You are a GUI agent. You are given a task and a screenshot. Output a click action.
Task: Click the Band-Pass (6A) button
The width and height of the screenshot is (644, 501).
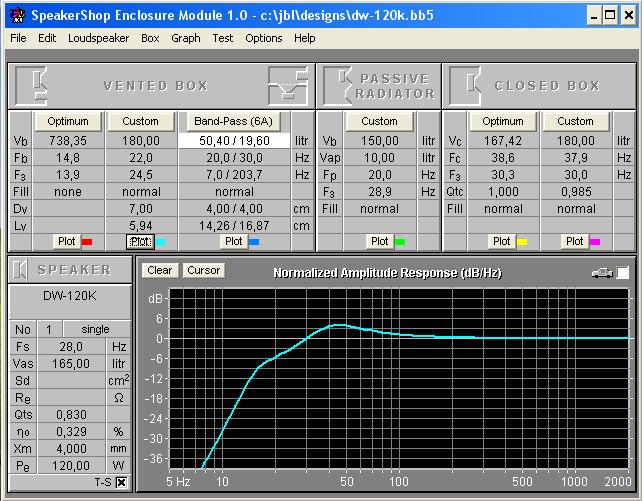233,121
